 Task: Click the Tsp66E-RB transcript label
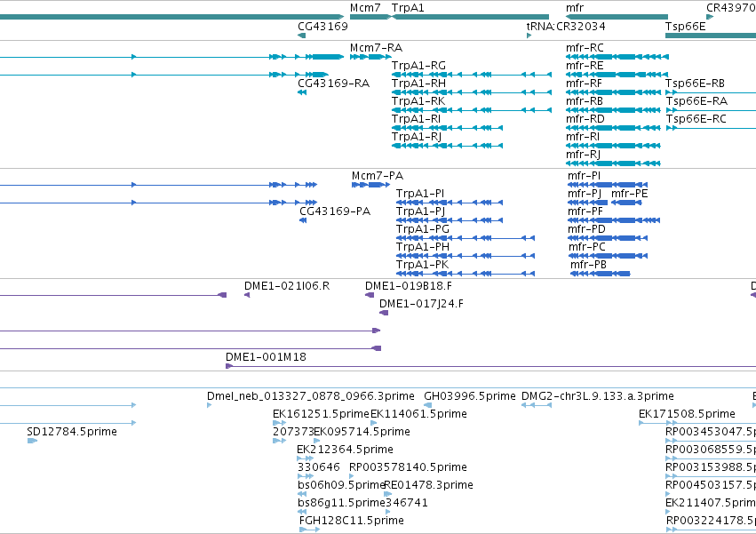pyautogui.click(x=695, y=84)
